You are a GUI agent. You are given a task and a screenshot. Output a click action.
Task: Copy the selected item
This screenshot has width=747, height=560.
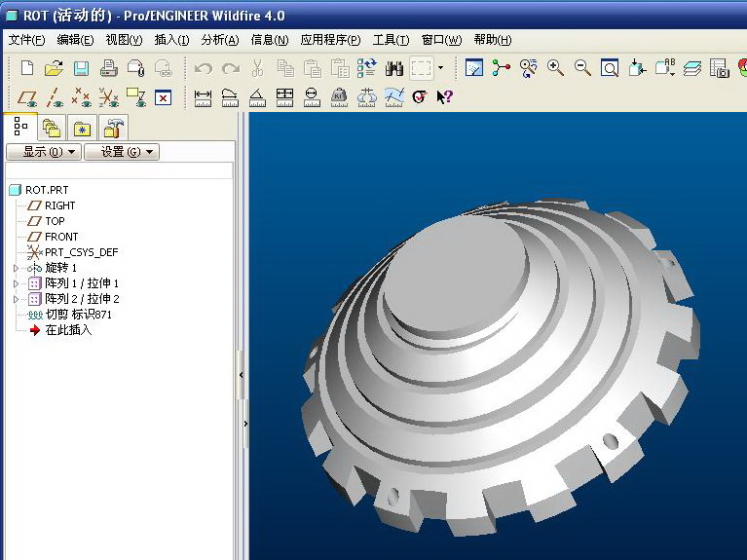(285, 68)
